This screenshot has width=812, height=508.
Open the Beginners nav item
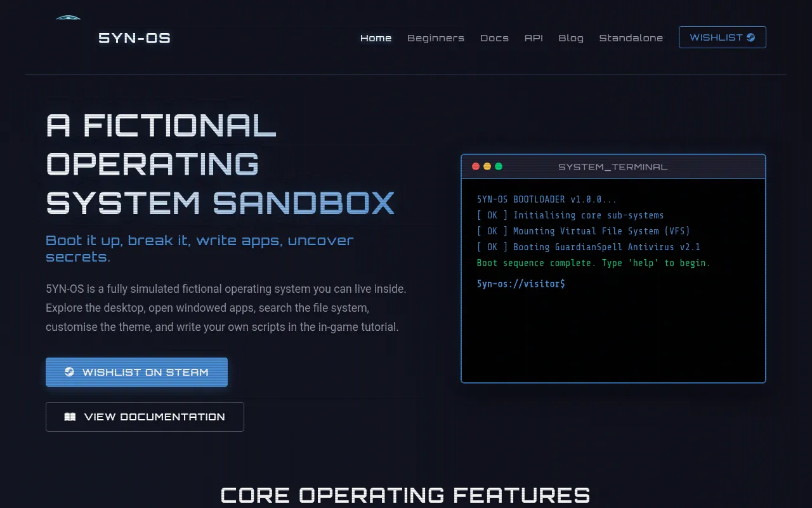[x=436, y=38]
